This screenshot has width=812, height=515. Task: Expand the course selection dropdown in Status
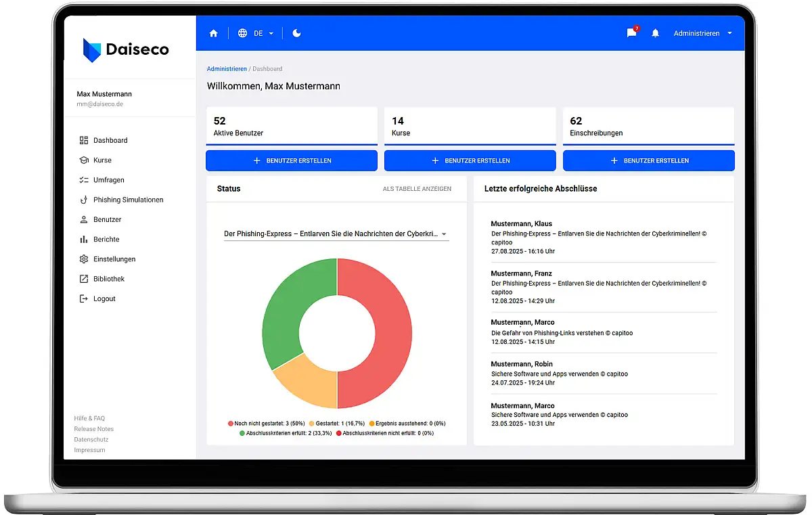(x=336, y=234)
